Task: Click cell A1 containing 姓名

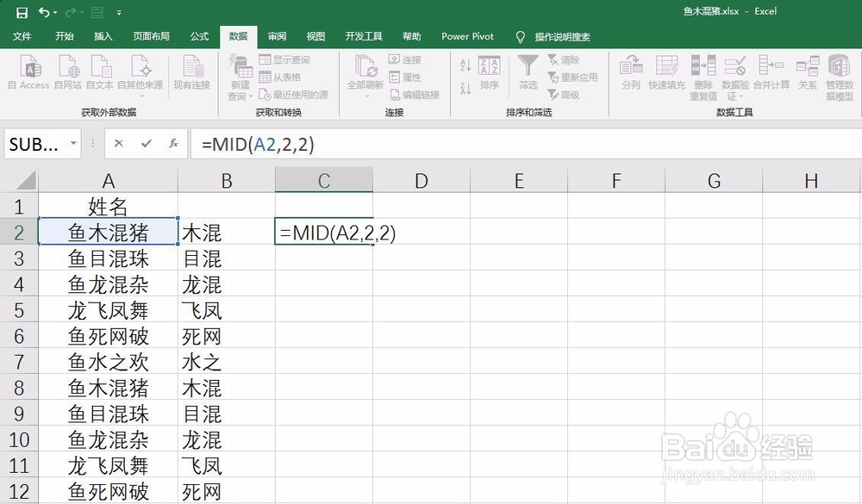Action: point(109,207)
